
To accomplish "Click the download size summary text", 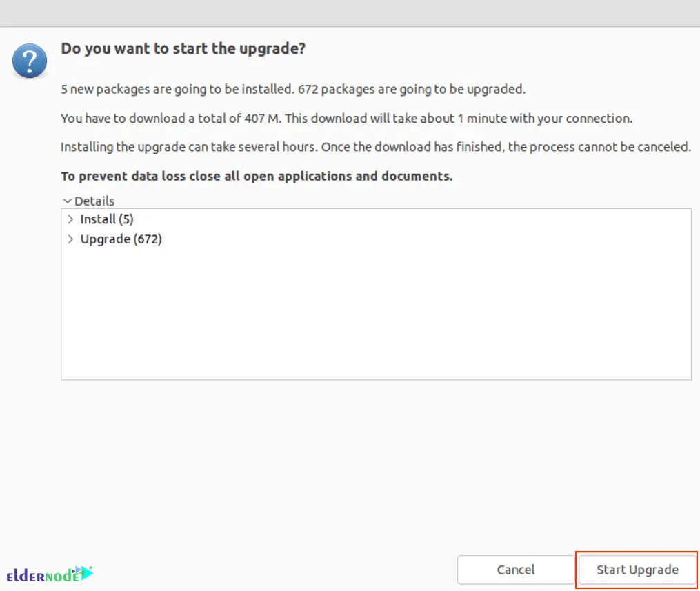I will pos(346,118).
